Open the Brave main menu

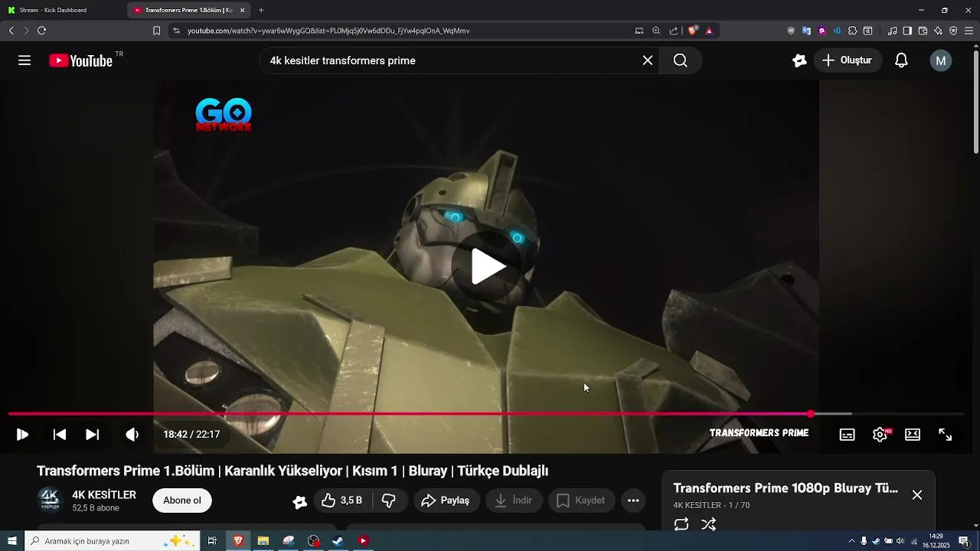(x=969, y=31)
